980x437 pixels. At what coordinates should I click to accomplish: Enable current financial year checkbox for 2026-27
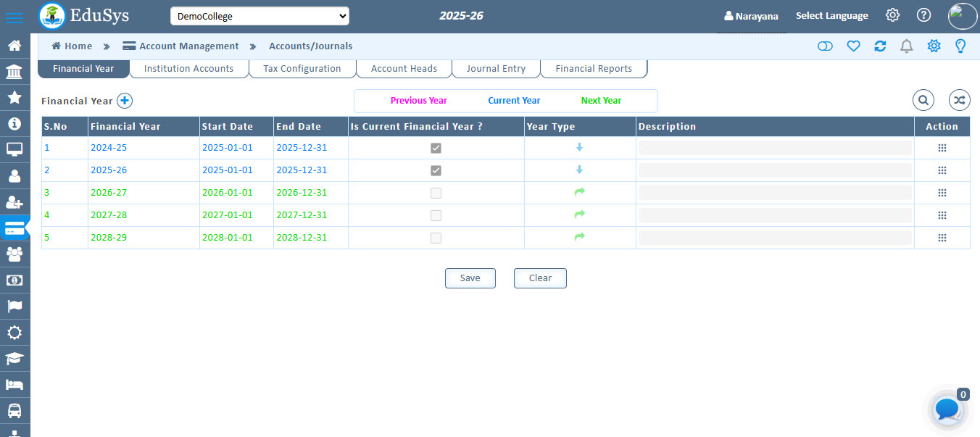coord(436,193)
